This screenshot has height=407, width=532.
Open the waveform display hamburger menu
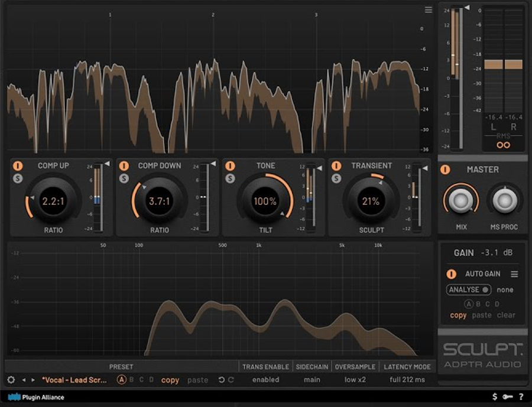pyautogui.click(x=428, y=10)
